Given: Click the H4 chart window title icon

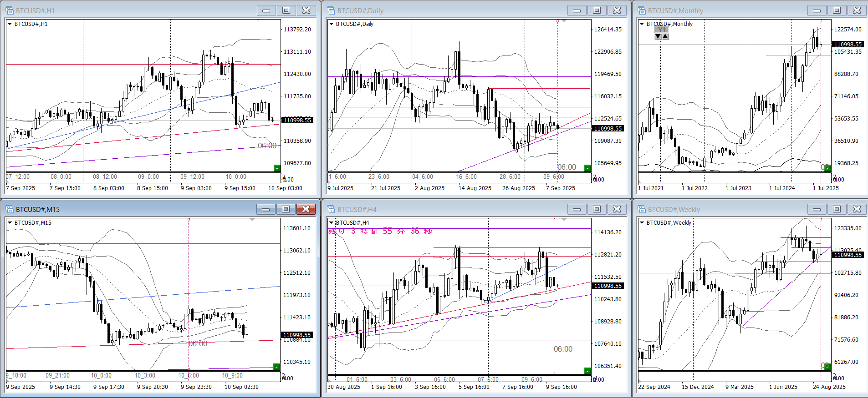Looking at the screenshot, I should (x=331, y=209).
